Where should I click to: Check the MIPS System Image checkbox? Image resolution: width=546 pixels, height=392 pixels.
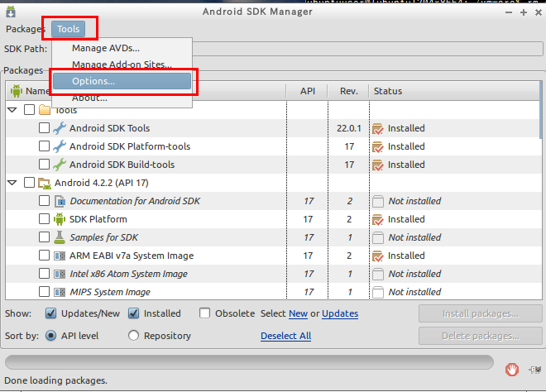[44, 291]
